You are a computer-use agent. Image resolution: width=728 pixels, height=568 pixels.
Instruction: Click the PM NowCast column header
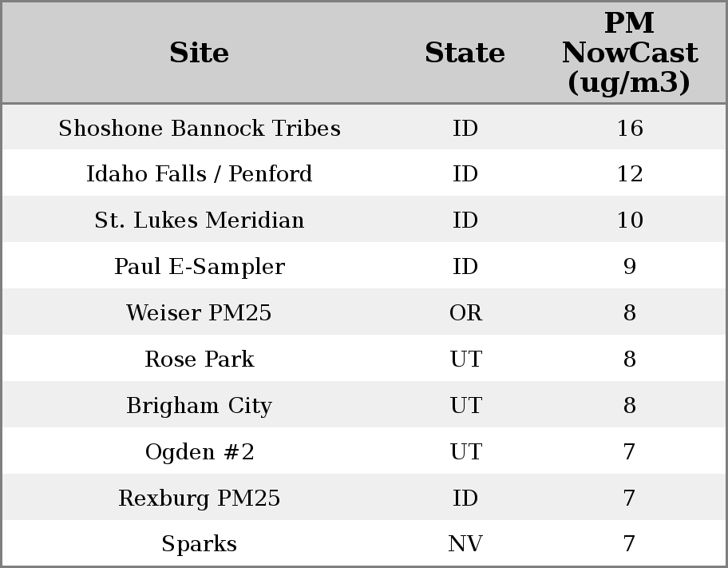(x=629, y=53)
